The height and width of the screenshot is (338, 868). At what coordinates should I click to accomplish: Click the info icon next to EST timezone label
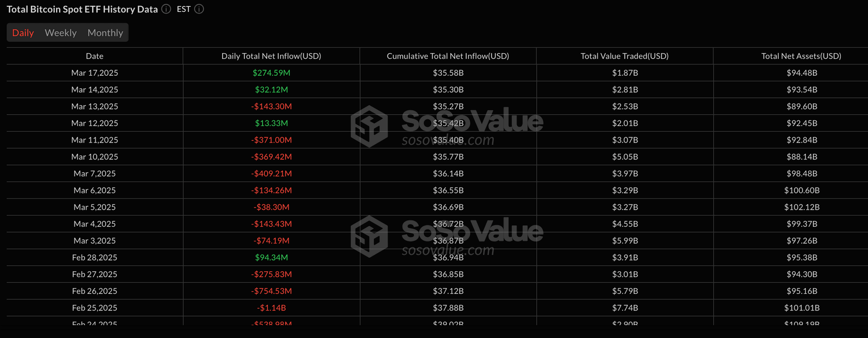[x=198, y=9]
